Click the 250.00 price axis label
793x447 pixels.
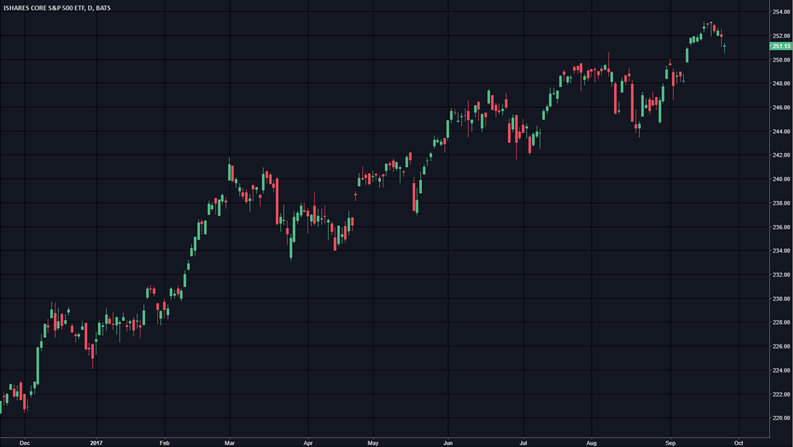(781, 60)
